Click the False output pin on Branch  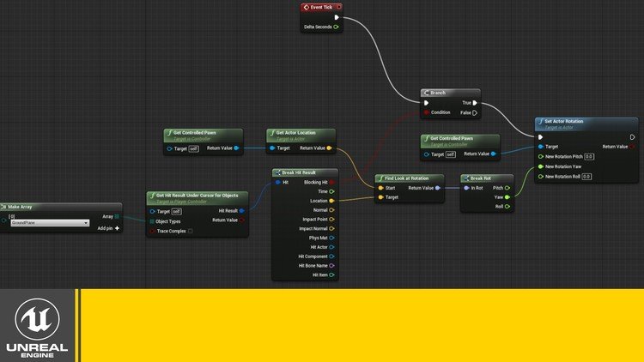click(475, 113)
